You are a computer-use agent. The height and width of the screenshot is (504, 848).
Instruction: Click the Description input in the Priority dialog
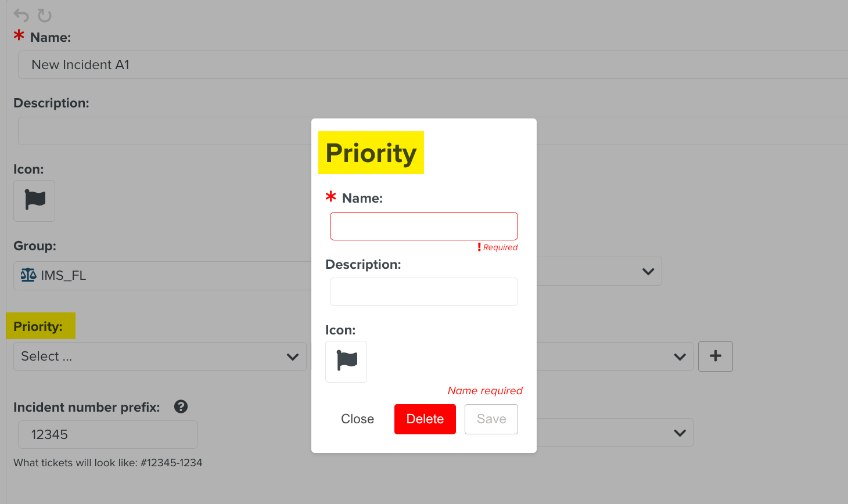coord(423,291)
